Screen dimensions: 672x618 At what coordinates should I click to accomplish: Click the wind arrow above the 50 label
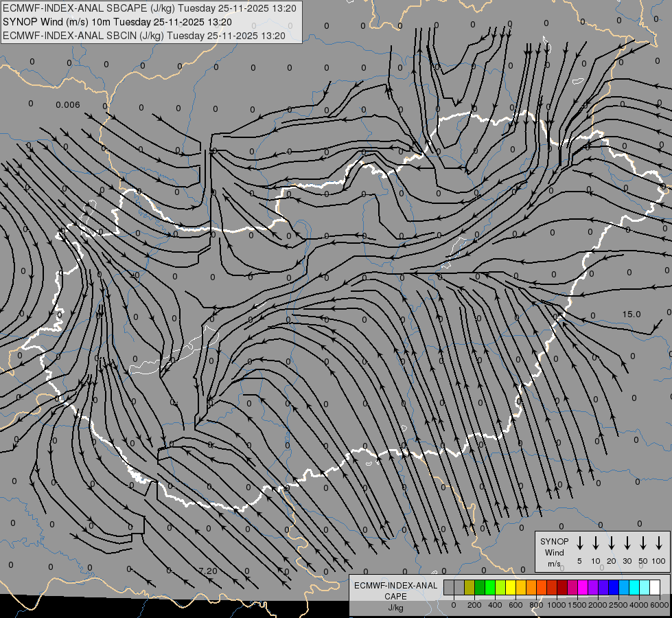point(643,542)
